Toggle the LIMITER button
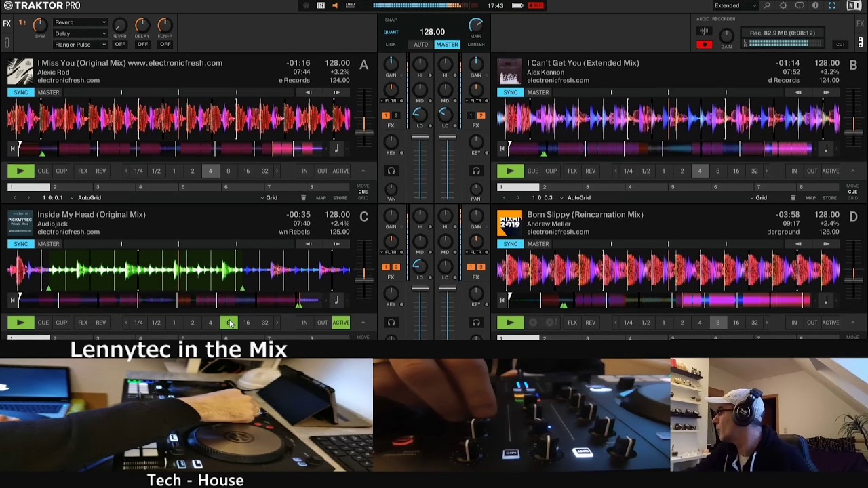Image resolution: width=868 pixels, height=488 pixels. coord(476,45)
